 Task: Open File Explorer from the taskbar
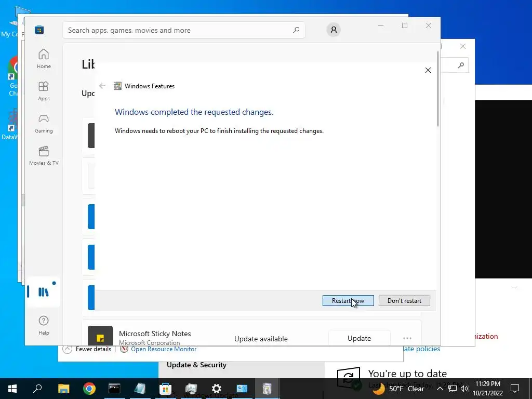coord(63,389)
